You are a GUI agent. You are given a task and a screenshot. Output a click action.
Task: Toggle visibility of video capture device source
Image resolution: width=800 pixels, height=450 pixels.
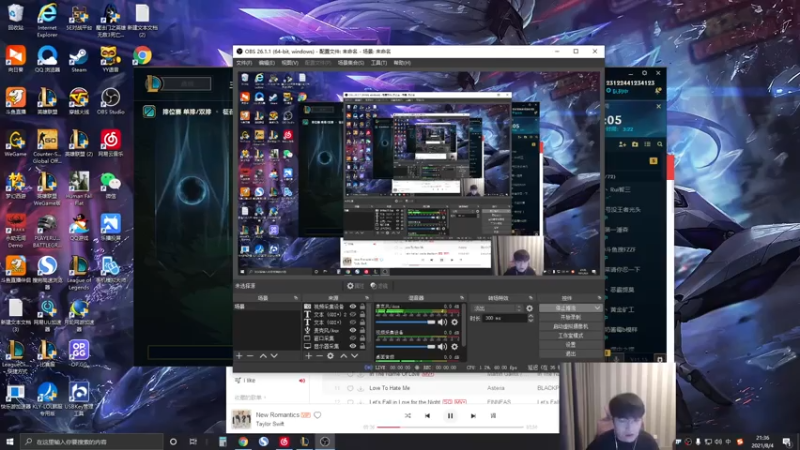coord(353,307)
